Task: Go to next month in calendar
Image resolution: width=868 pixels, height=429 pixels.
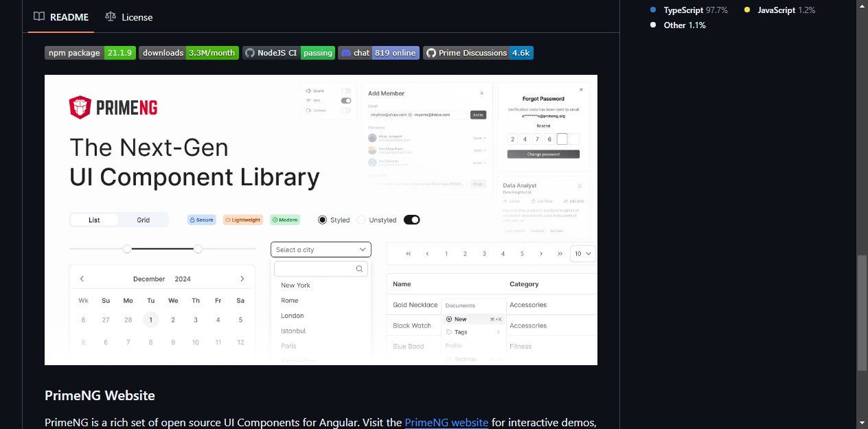Action: click(242, 279)
